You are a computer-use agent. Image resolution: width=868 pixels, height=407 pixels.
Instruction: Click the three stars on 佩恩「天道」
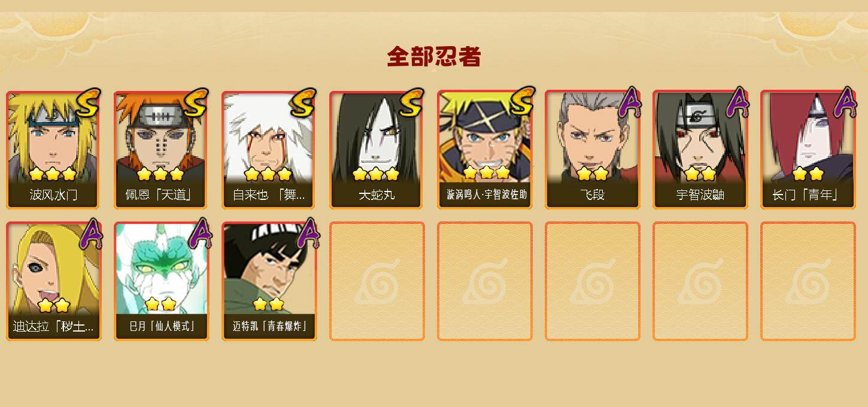pyautogui.click(x=160, y=174)
